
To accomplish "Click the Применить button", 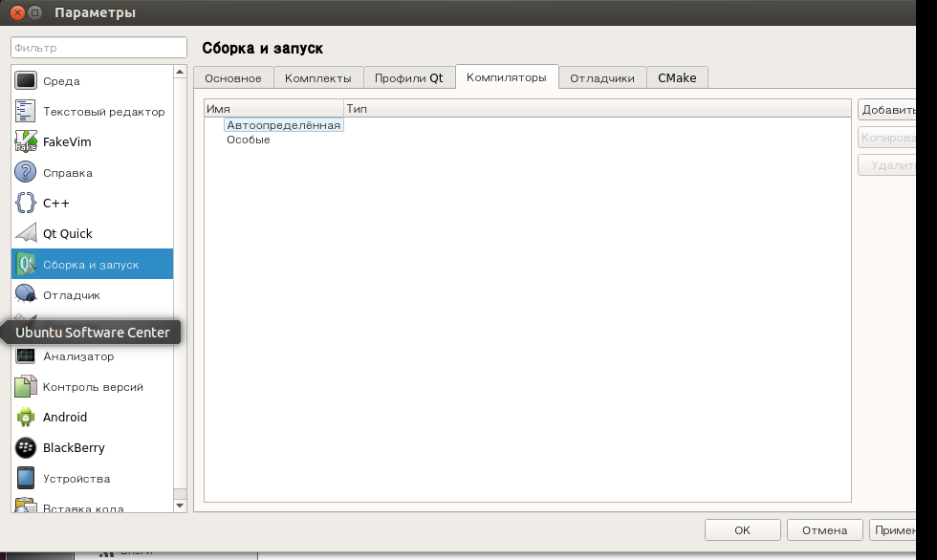I will [892, 530].
